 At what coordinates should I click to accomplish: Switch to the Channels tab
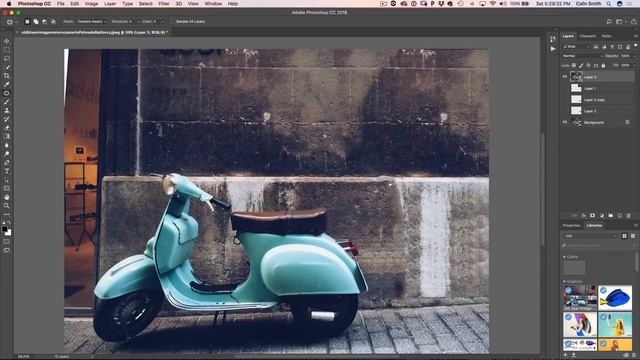[x=587, y=36]
